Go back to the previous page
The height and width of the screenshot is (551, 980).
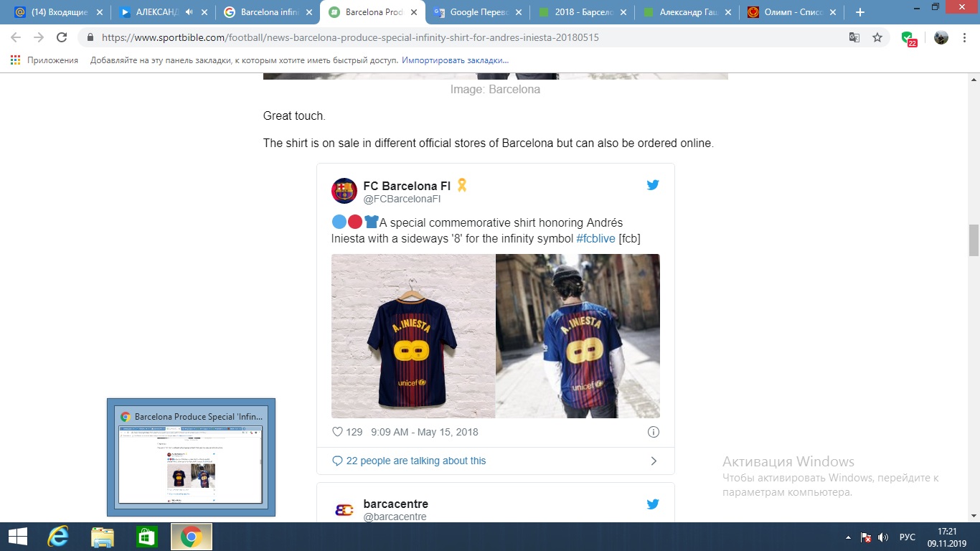pyautogui.click(x=16, y=38)
